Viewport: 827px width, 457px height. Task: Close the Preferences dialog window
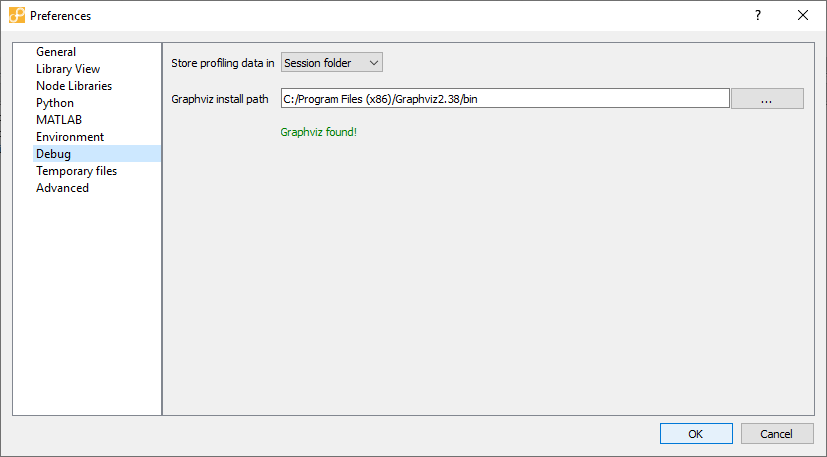click(x=803, y=16)
